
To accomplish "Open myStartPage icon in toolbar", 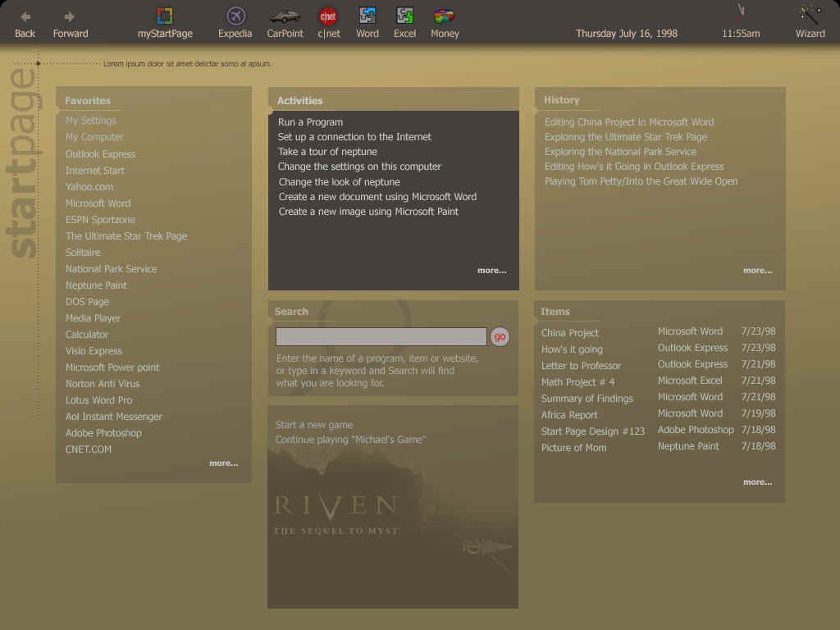I will click(x=165, y=16).
